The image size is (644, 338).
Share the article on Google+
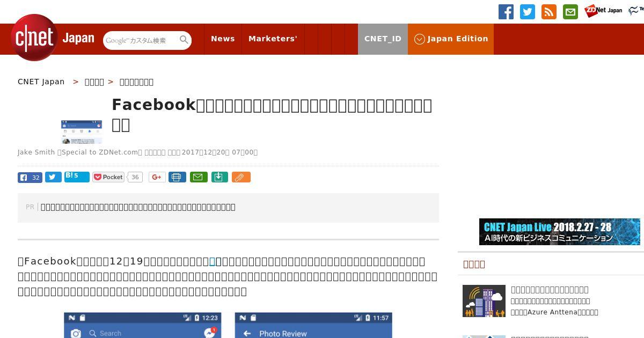click(157, 177)
